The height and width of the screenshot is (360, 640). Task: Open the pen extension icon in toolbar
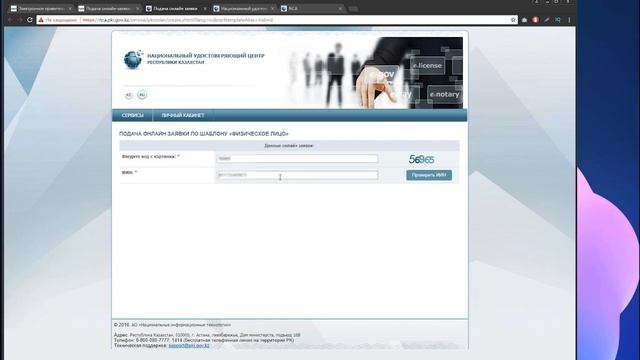547,20
